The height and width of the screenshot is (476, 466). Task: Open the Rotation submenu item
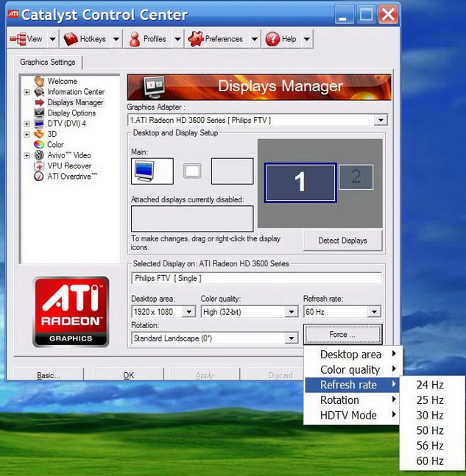353,399
